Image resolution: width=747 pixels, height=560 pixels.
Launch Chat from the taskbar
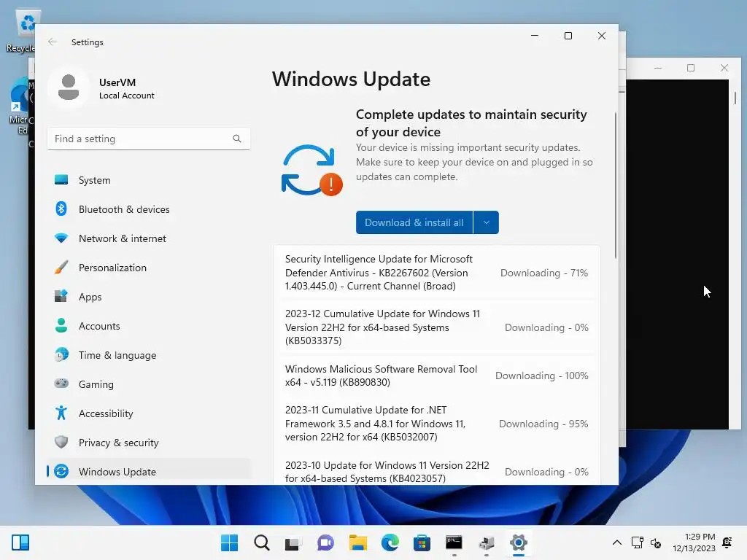(325, 542)
